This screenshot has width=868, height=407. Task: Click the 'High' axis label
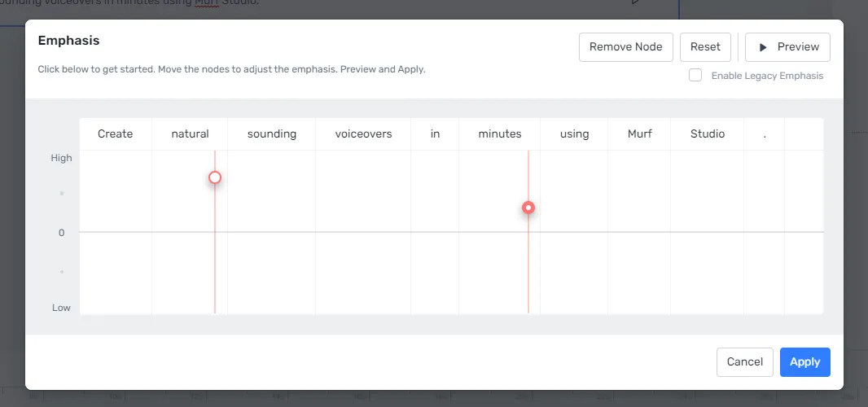point(61,159)
